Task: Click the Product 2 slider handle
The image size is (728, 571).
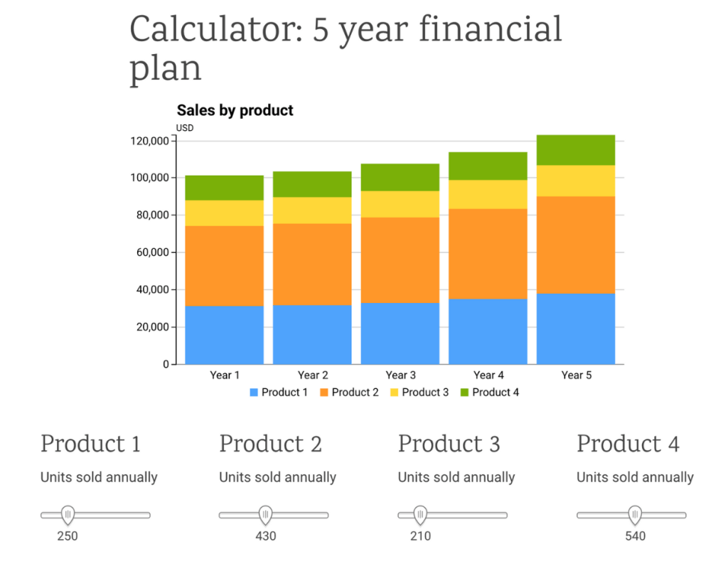Action: tap(265, 513)
